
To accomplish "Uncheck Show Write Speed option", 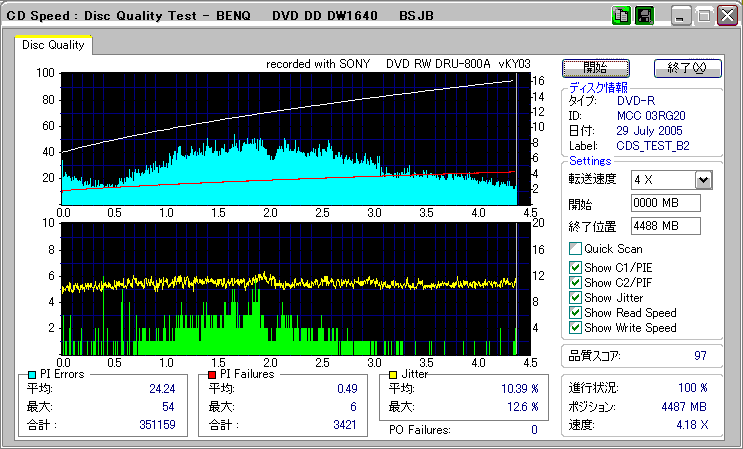I will (x=575, y=327).
